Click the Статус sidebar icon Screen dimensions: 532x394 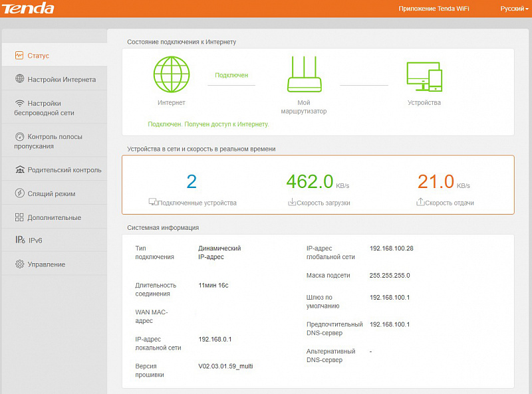click(x=19, y=56)
